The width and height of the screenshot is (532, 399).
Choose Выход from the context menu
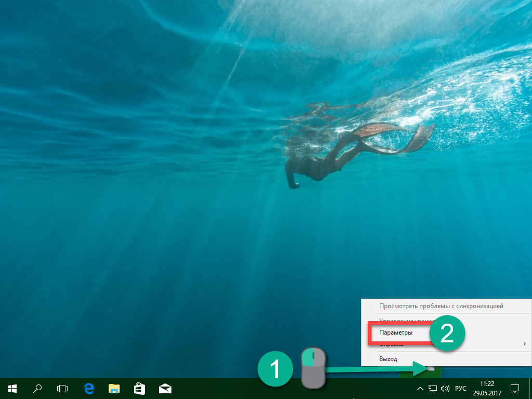(388, 359)
